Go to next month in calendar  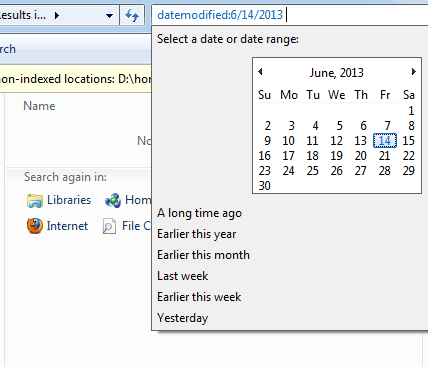(x=414, y=72)
